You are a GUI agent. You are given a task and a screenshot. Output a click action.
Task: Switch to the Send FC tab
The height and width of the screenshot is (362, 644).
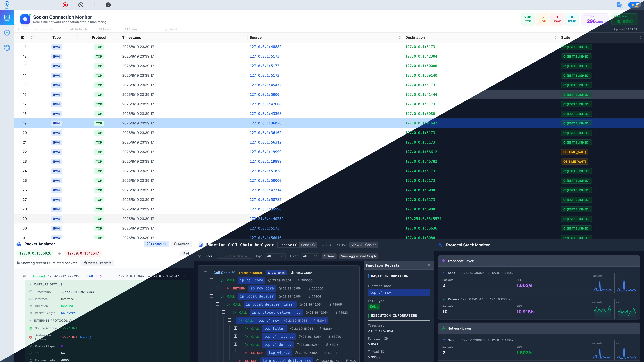point(308,245)
